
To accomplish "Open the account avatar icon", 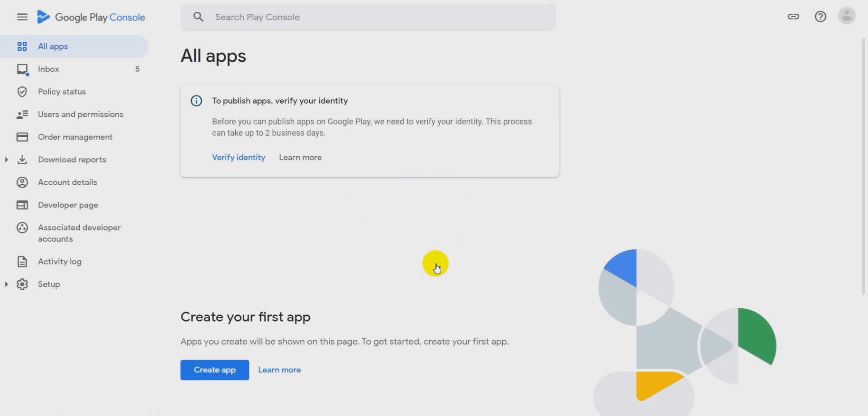I will click(x=846, y=16).
